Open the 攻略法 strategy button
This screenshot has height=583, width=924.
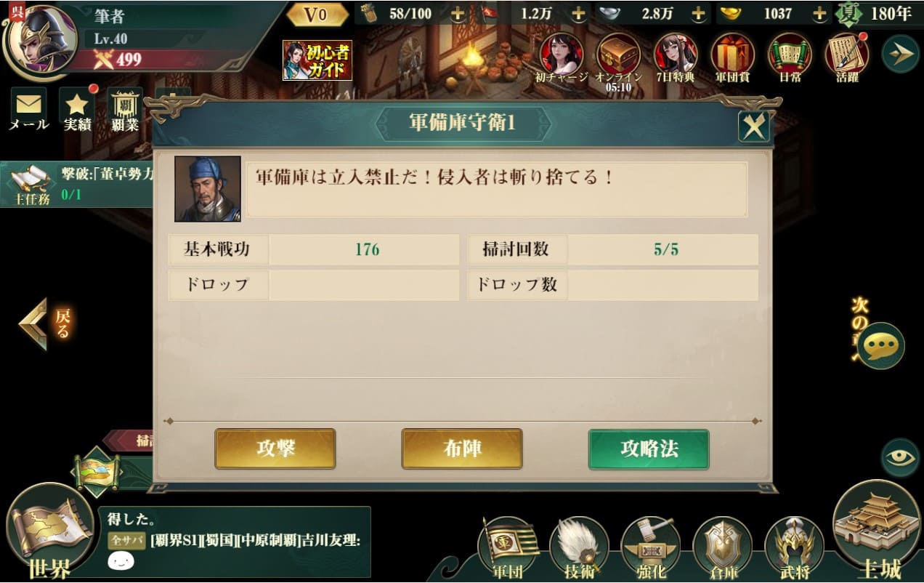[x=649, y=449]
